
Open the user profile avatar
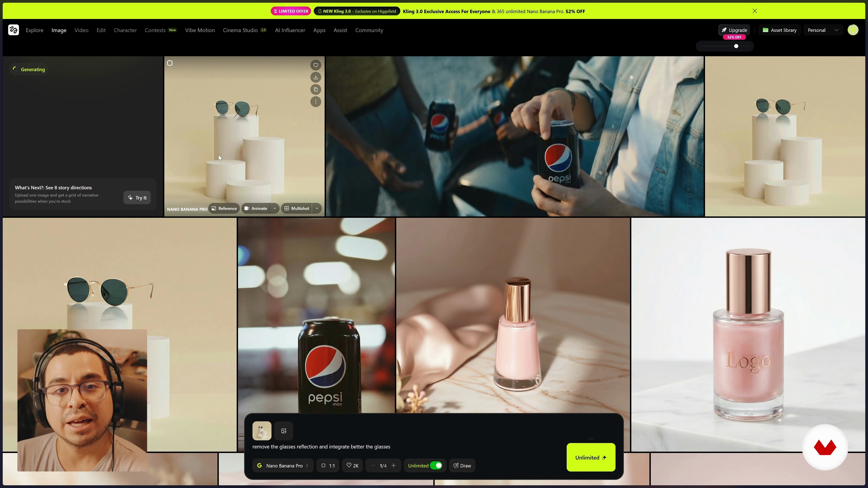(853, 30)
